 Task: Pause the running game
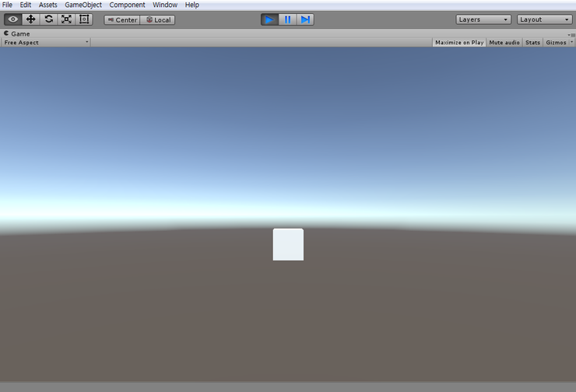287,19
